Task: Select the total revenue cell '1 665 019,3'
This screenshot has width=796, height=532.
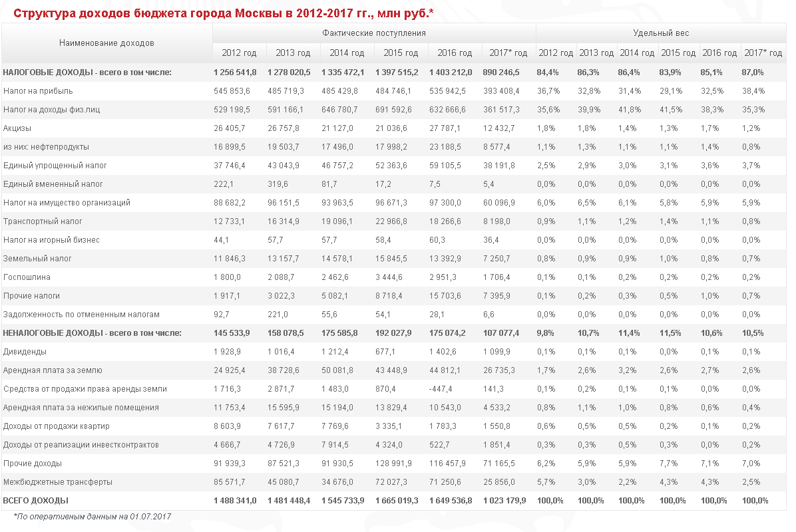Action: pyautogui.click(x=397, y=501)
